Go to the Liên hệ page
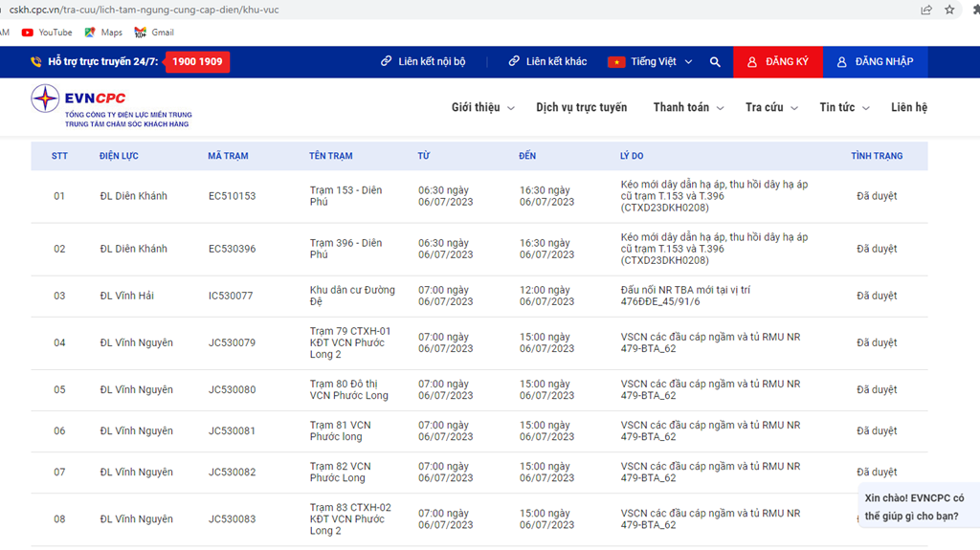The height and width of the screenshot is (550, 980). coord(908,107)
